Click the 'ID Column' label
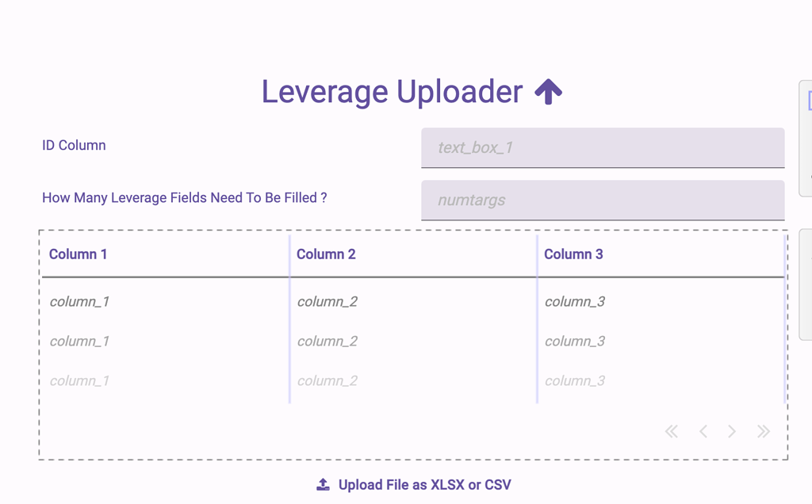This screenshot has width=812, height=504. [74, 145]
